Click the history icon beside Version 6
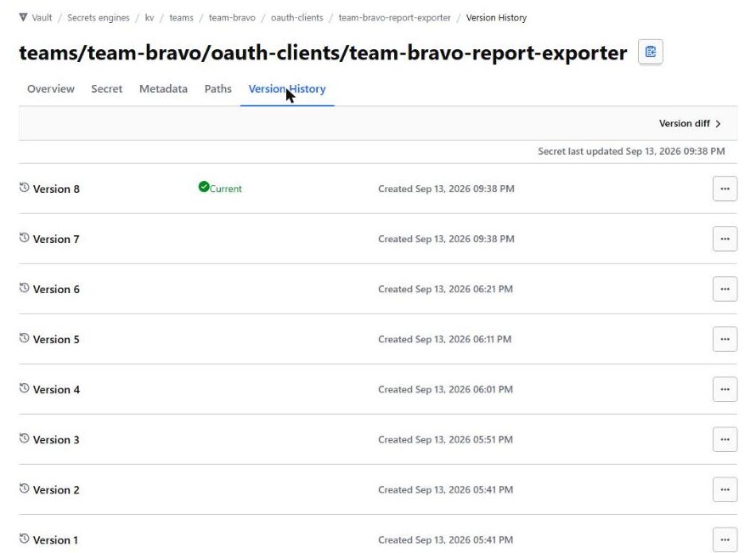The width and height of the screenshot is (756, 553). 24,287
